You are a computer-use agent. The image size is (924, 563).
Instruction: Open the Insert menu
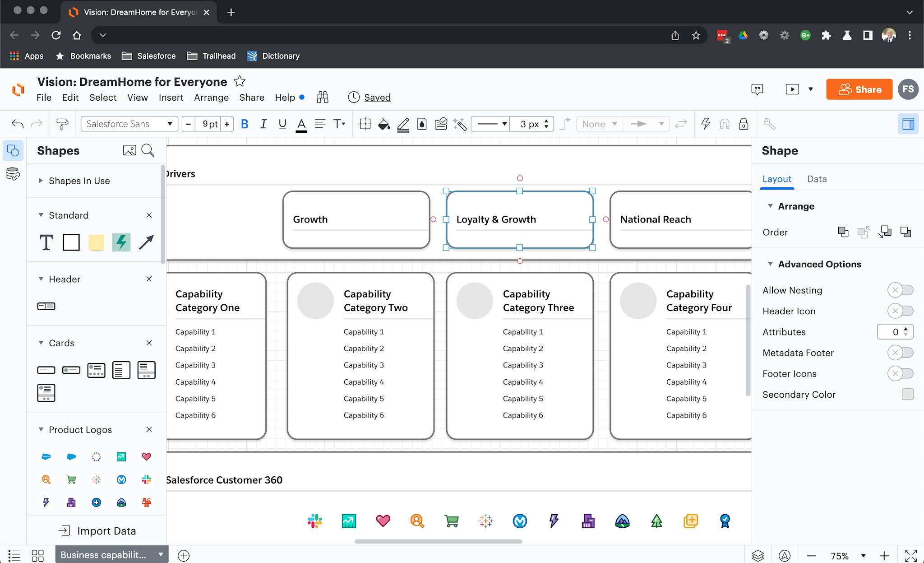[171, 98]
